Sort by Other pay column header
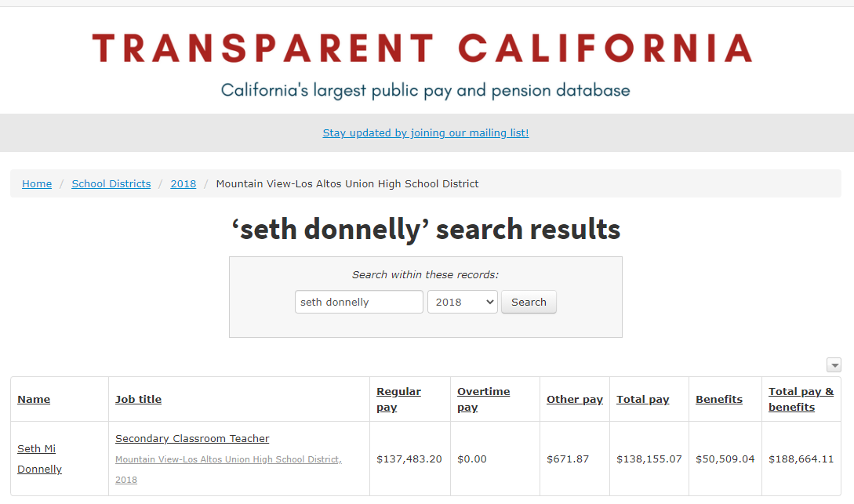The image size is (854, 504). pyautogui.click(x=574, y=400)
